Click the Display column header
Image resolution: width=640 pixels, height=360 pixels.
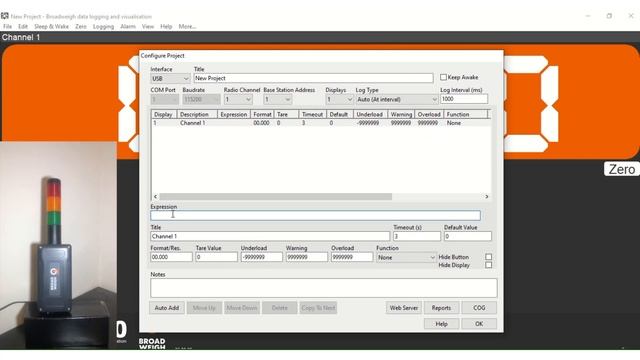pyautogui.click(x=163, y=114)
